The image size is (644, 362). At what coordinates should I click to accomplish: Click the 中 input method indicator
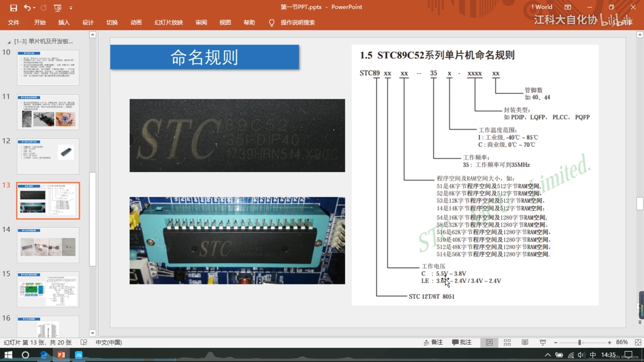(593, 355)
